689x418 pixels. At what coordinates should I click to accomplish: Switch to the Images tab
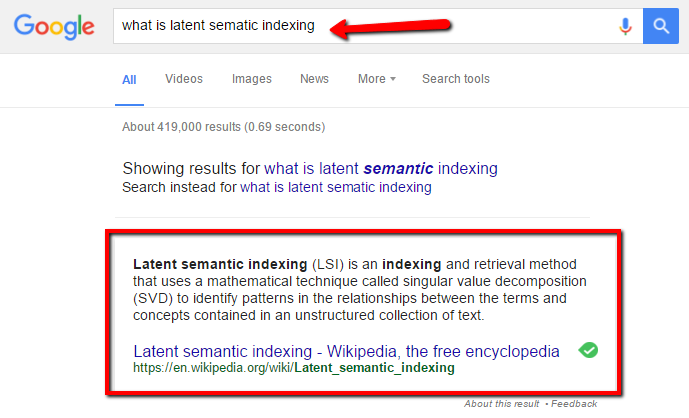(x=251, y=79)
